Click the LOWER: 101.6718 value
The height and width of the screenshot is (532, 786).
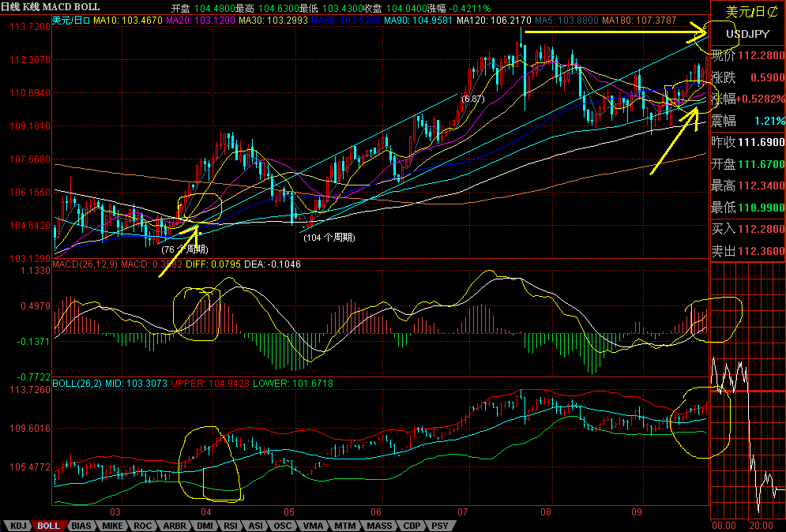click(293, 384)
